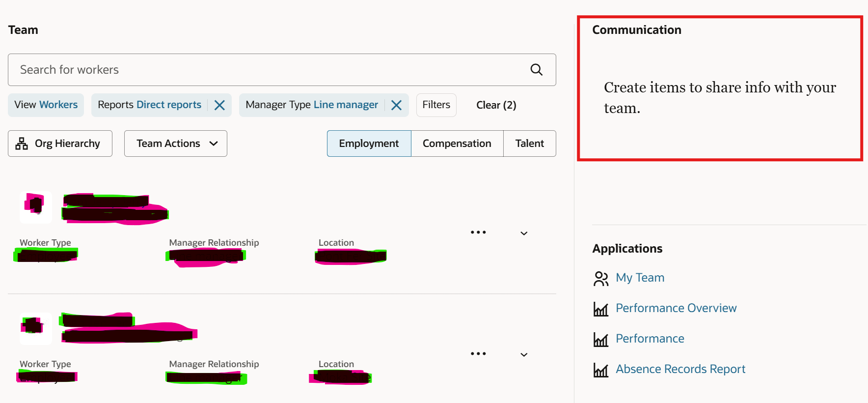The height and width of the screenshot is (403, 868).
Task: Click the My Team people icon
Action: pos(601,278)
